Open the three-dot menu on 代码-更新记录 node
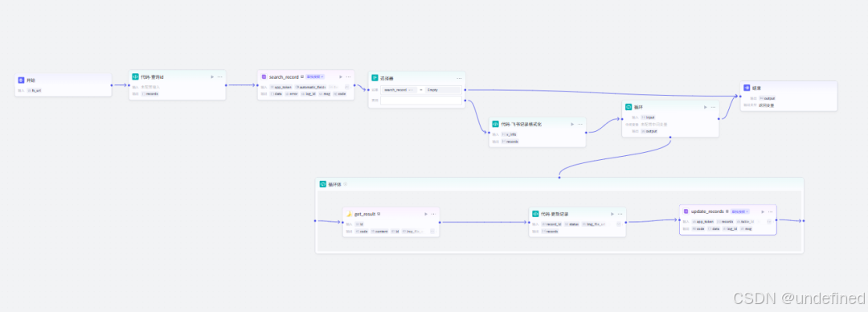868x312 pixels. tap(620, 214)
